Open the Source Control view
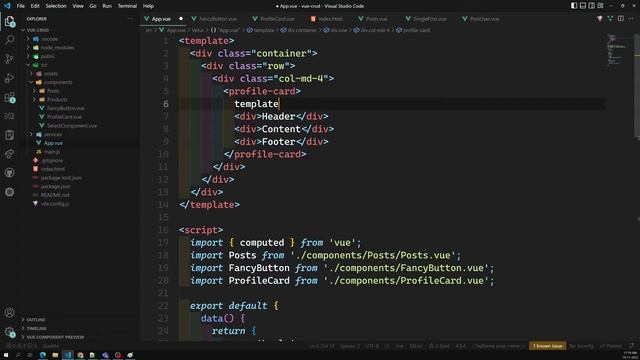The image size is (640, 360). 9,59
